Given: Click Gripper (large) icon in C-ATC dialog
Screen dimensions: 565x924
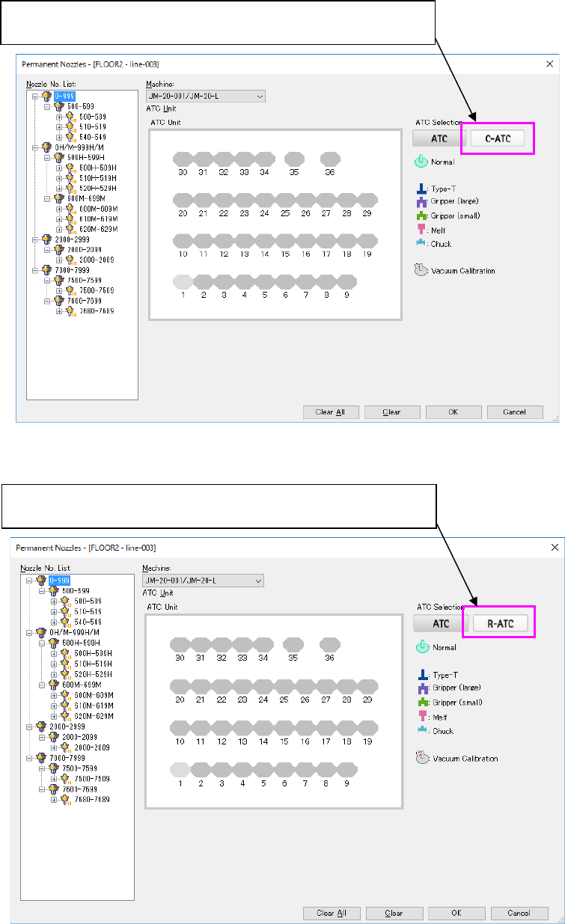Looking at the screenshot, I should [421, 202].
